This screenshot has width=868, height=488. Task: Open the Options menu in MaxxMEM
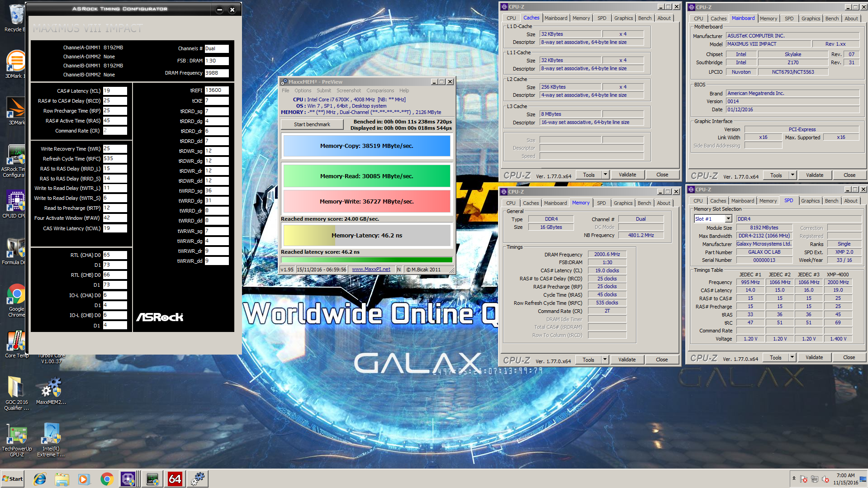click(303, 90)
